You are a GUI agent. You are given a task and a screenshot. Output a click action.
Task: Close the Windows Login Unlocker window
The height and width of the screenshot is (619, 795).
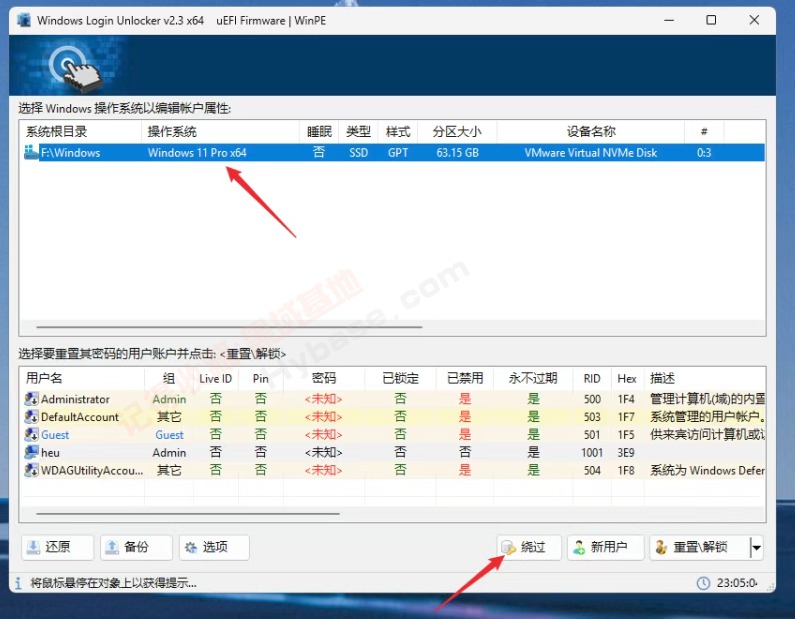coord(754,20)
